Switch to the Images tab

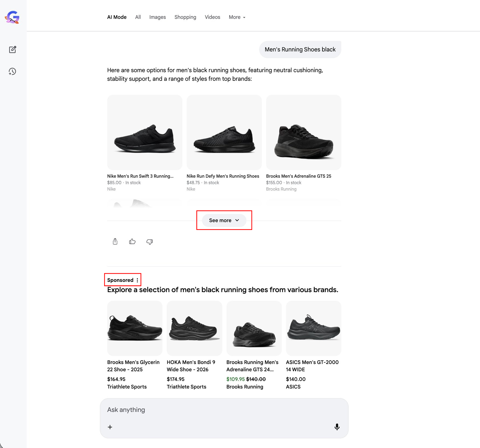[158, 17]
